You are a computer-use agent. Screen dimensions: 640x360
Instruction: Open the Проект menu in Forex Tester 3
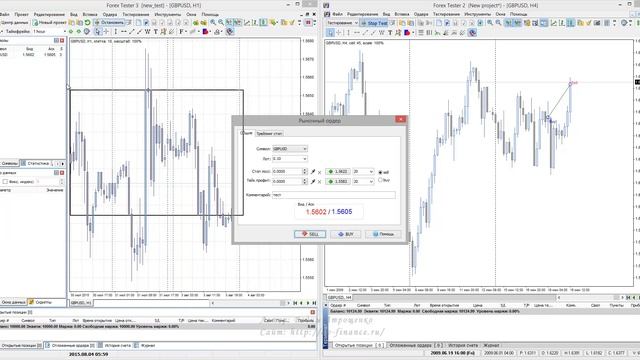tap(22, 14)
